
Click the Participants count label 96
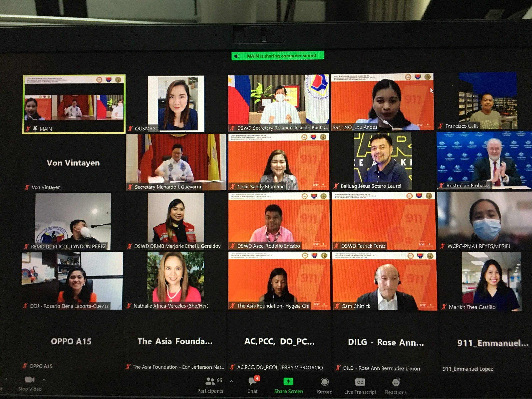click(219, 380)
